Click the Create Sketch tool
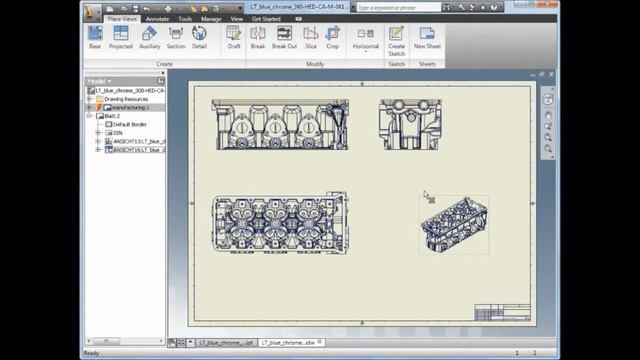 (396, 41)
